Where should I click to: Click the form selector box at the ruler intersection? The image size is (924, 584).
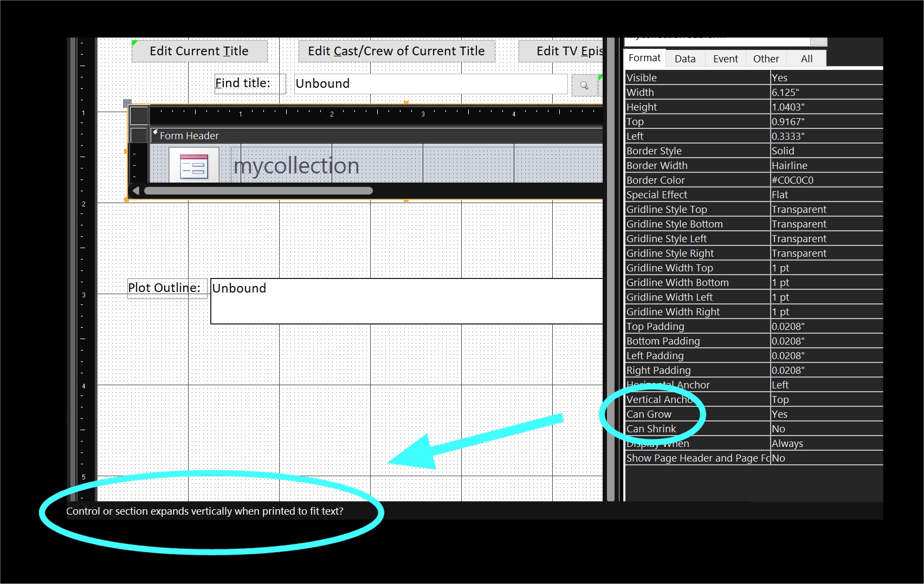point(139,115)
